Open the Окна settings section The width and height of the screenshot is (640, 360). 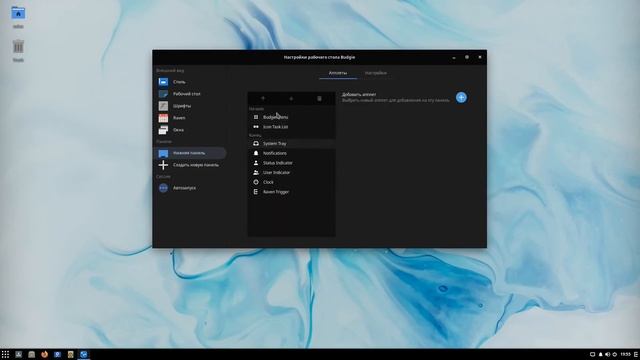190,130
